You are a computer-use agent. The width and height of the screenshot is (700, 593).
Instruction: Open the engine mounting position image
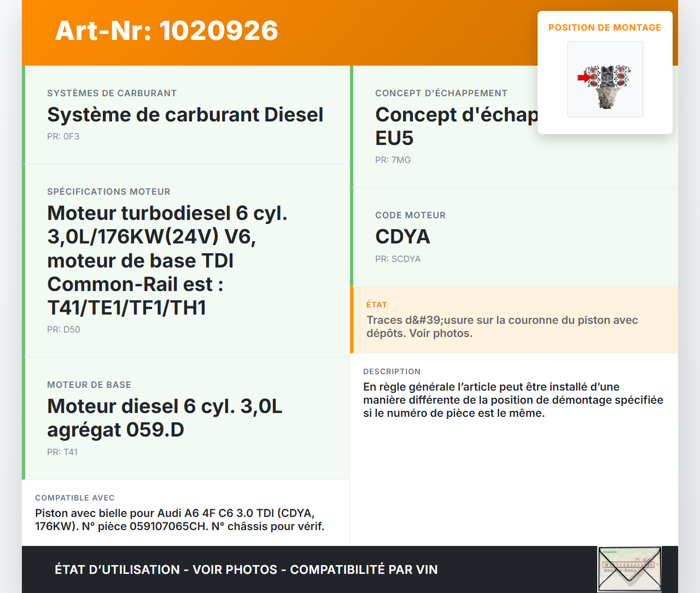pyautogui.click(x=605, y=79)
